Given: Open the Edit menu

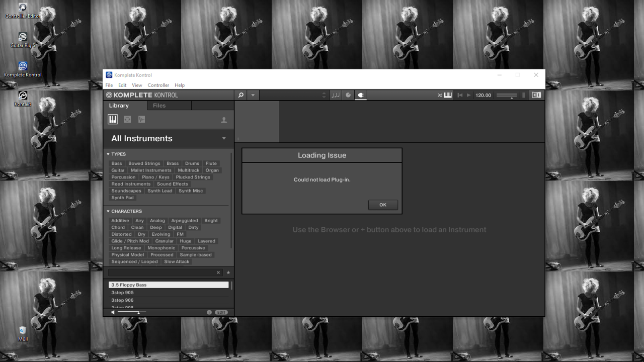Looking at the screenshot, I should click(122, 85).
